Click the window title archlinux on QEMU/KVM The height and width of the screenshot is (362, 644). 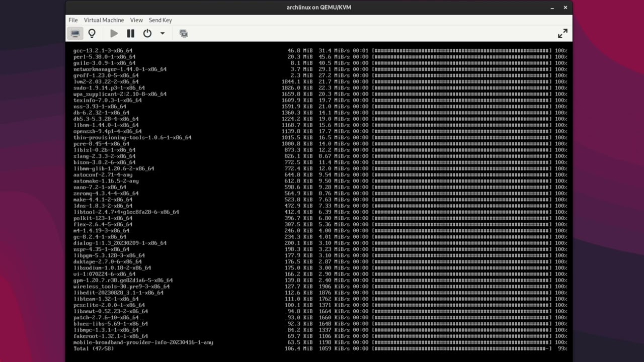click(318, 8)
